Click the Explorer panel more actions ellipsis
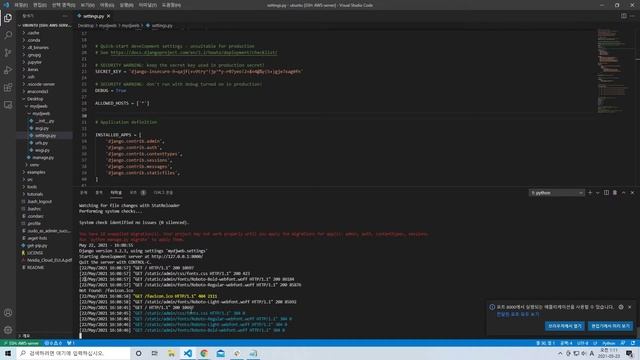Screen dimensions: 640x360 tap(65, 16)
